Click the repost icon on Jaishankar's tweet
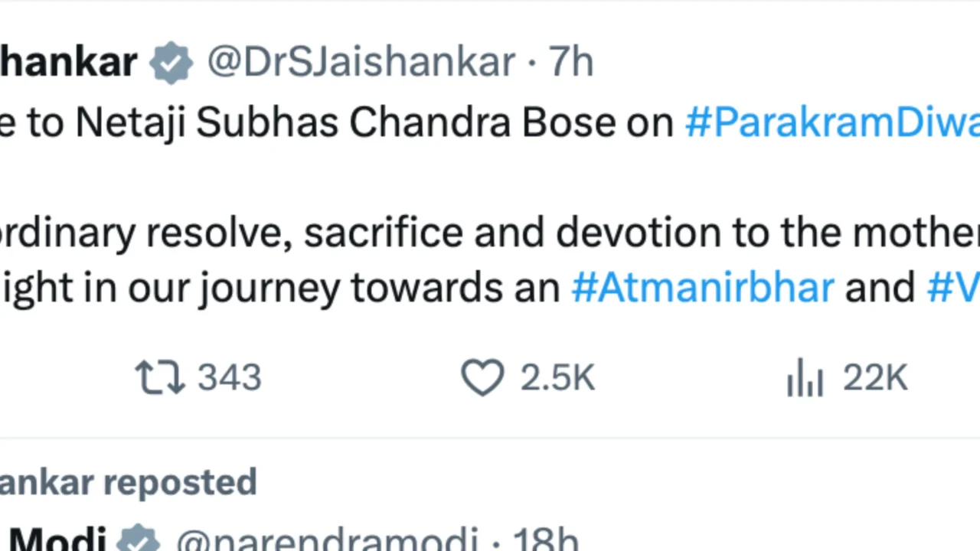The height and width of the screenshot is (551, 980). (160, 378)
